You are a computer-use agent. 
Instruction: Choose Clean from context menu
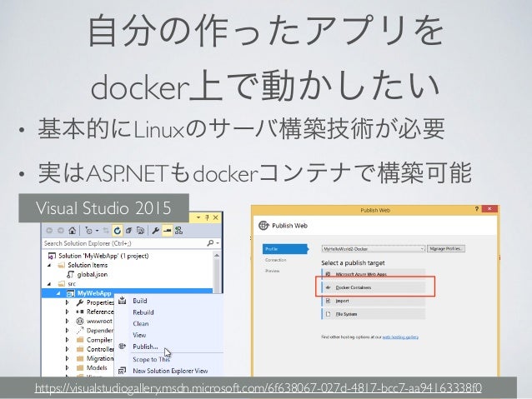(x=141, y=323)
